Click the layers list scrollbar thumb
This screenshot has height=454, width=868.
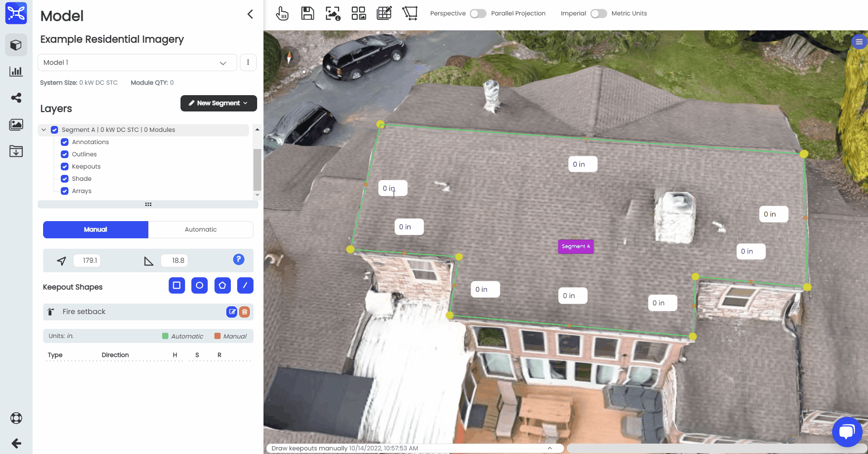coord(257,169)
